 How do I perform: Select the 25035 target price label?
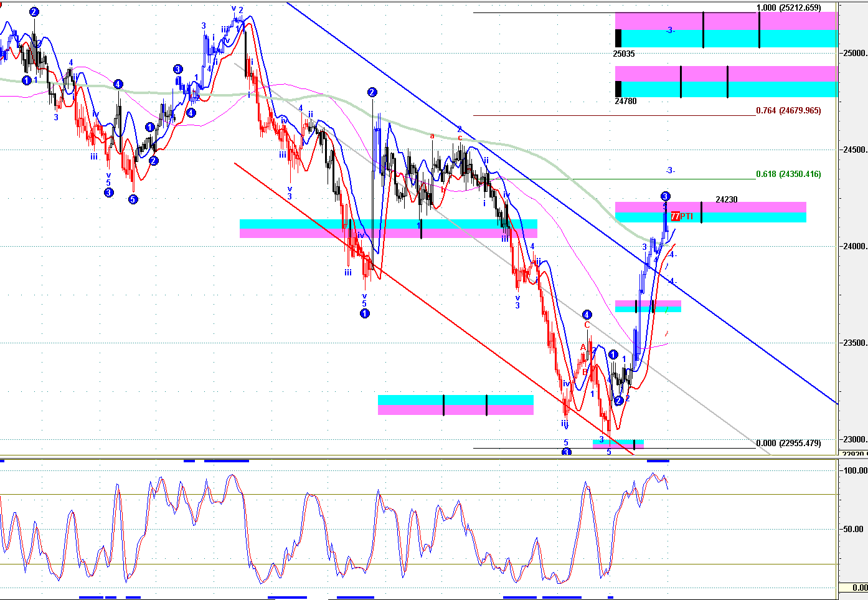[x=624, y=54]
